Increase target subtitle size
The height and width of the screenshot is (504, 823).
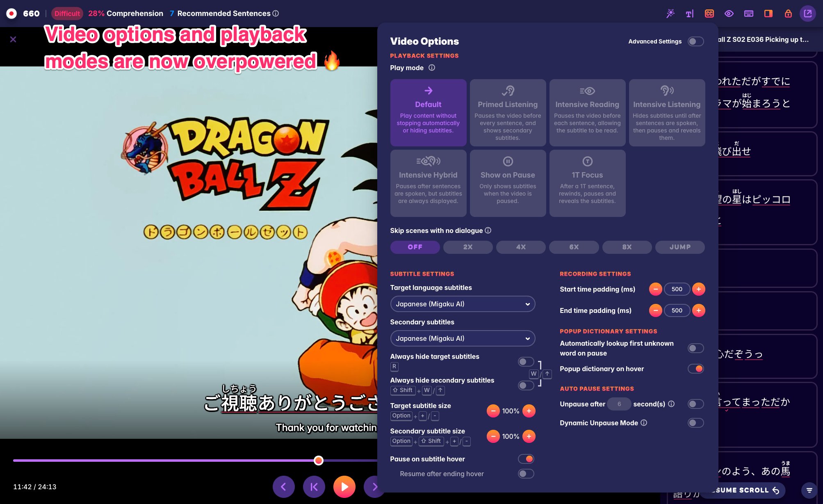(x=529, y=411)
